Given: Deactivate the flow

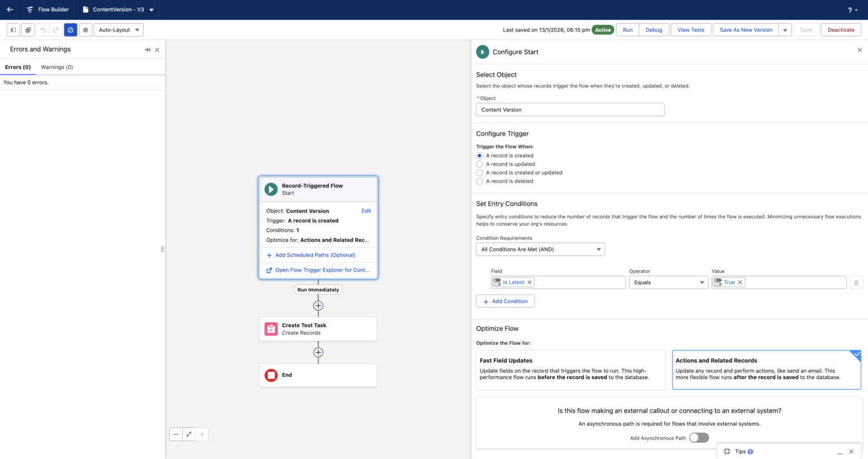Looking at the screenshot, I should tap(841, 30).
